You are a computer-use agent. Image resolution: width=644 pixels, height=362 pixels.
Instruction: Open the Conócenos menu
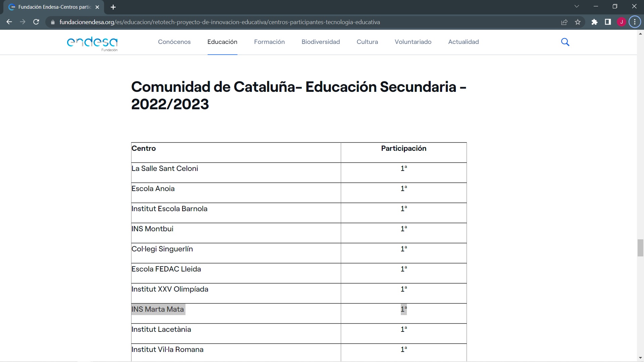174,42
